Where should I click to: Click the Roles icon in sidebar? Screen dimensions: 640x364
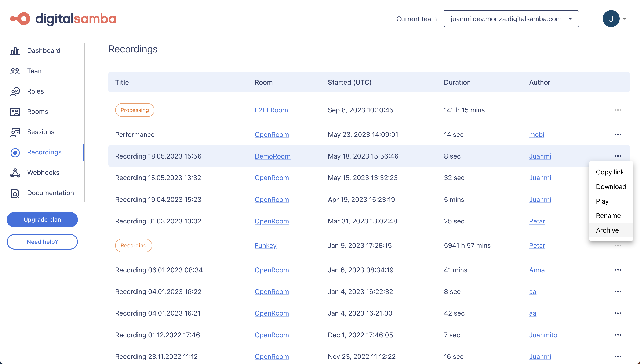15,91
